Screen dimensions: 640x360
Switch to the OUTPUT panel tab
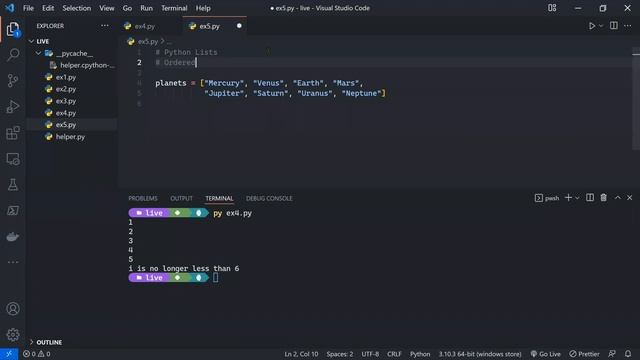pos(181,198)
